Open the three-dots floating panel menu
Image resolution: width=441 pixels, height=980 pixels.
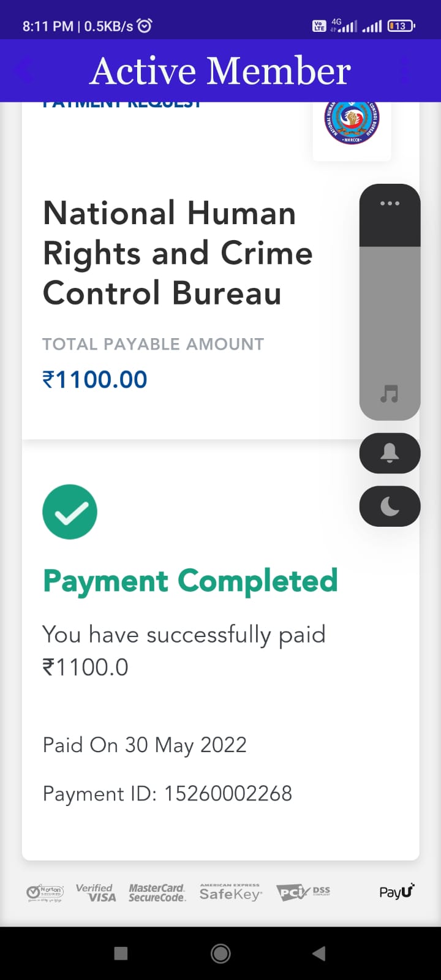coord(390,203)
